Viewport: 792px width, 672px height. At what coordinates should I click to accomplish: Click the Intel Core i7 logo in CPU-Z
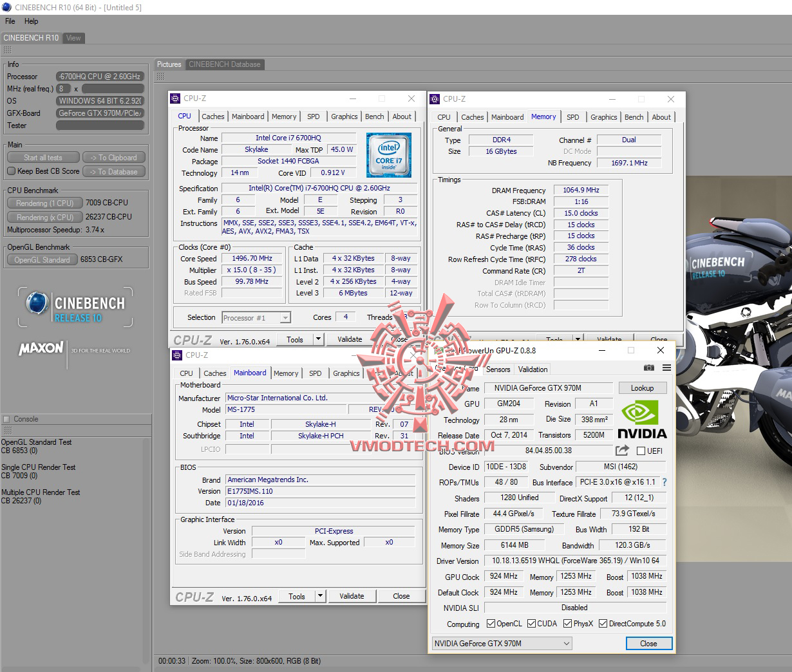388,155
